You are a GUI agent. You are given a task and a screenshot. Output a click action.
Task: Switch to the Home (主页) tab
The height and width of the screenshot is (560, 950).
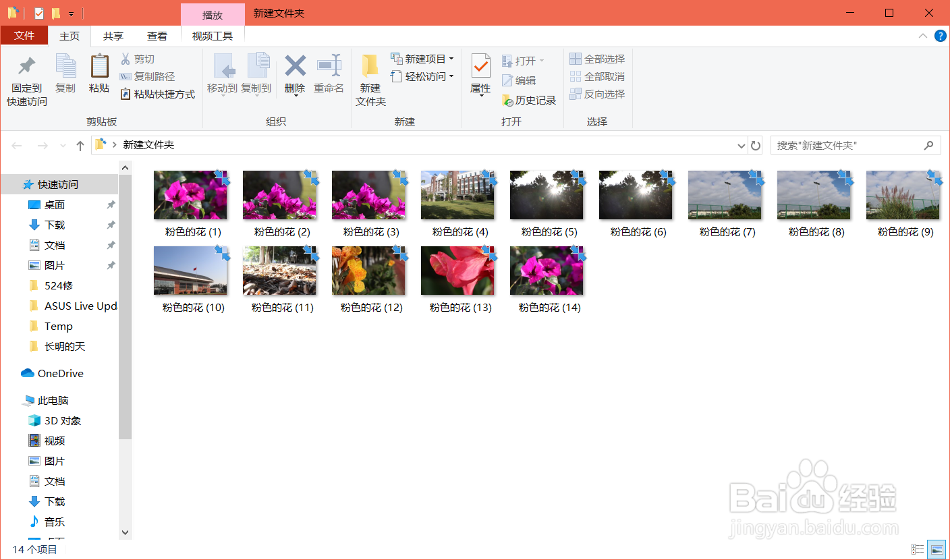[x=69, y=36]
